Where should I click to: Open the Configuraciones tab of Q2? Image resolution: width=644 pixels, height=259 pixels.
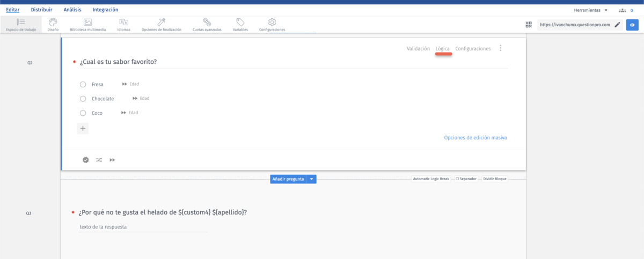[x=473, y=48]
